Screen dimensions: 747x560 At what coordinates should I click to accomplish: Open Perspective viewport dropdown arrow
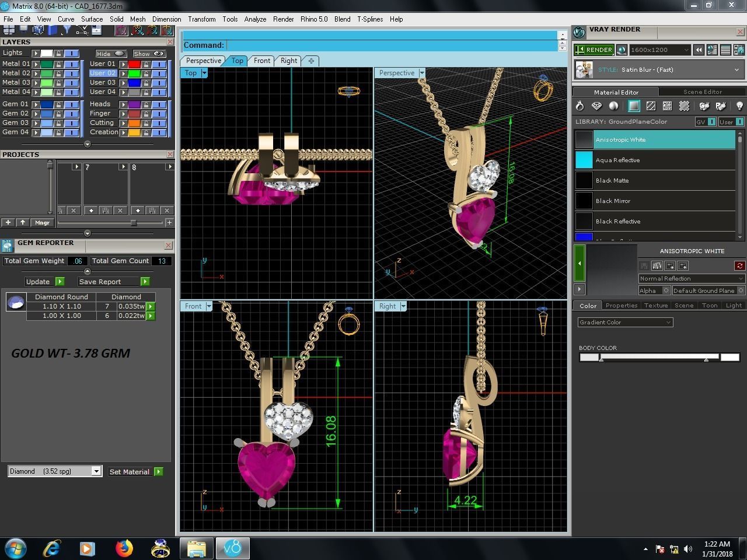pos(421,73)
